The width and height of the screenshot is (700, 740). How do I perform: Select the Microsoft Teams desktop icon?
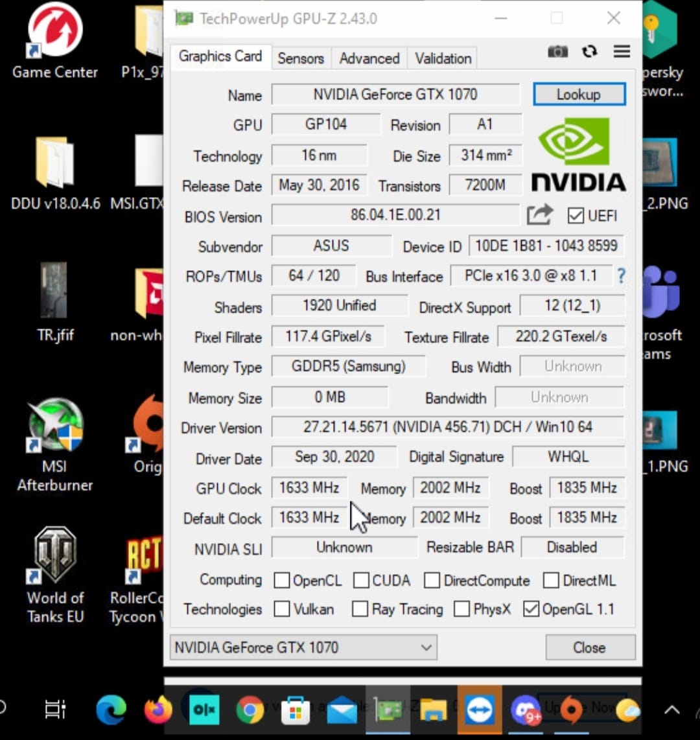click(662, 314)
